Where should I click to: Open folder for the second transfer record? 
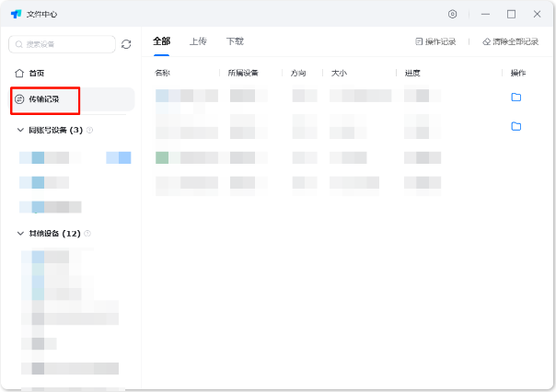(x=515, y=126)
